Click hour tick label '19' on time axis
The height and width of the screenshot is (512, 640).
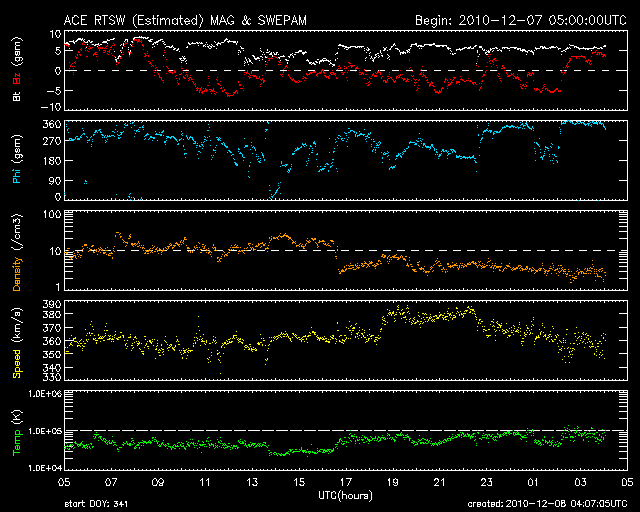pos(392,482)
